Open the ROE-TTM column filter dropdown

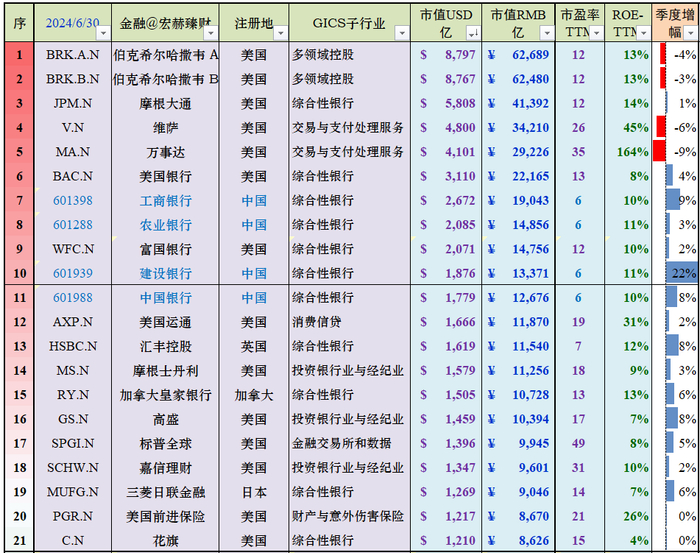(x=643, y=33)
